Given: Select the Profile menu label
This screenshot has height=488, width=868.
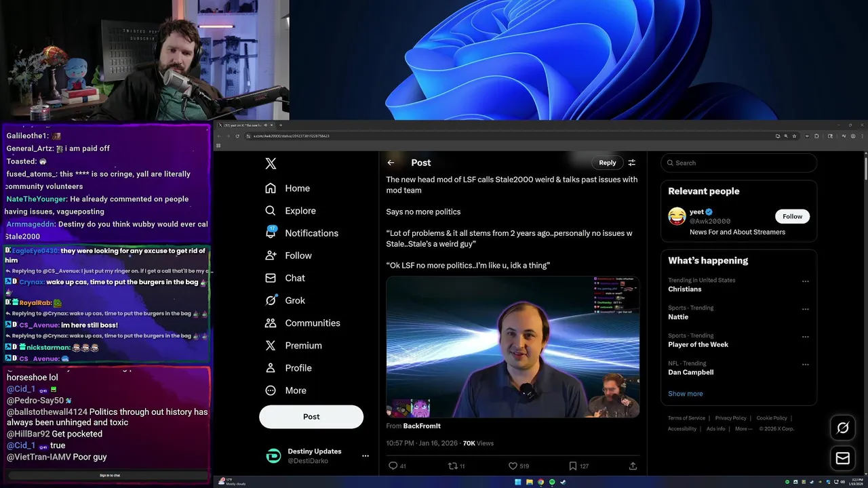Looking at the screenshot, I should point(298,368).
